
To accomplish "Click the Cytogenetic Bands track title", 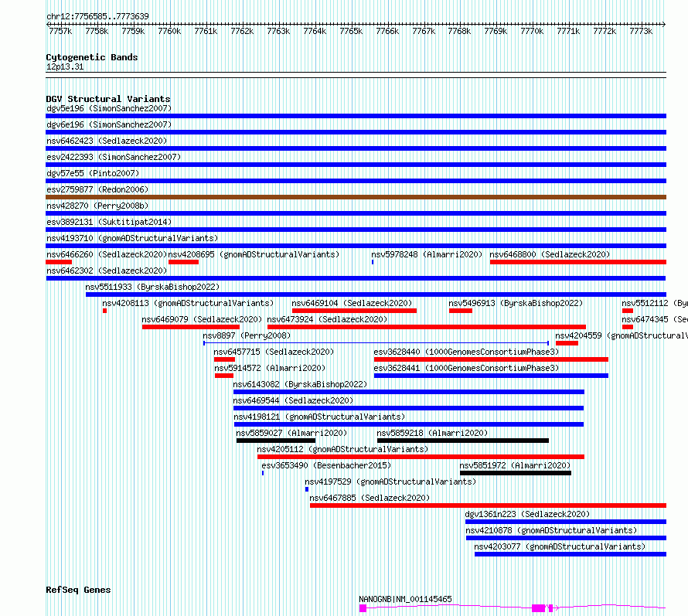I will point(92,57).
